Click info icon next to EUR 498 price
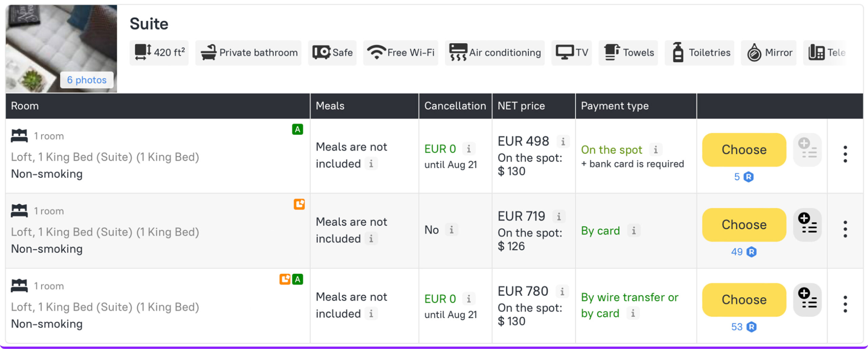The width and height of the screenshot is (868, 349). [x=563, y=142]
